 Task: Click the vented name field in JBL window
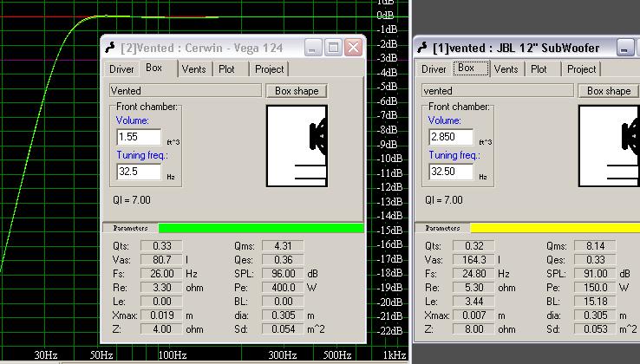pos(498,91)
